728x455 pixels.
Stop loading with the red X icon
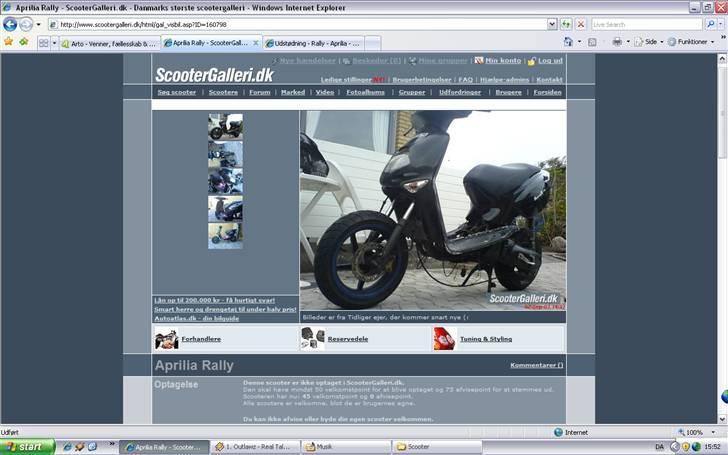(x=580, y=24)
